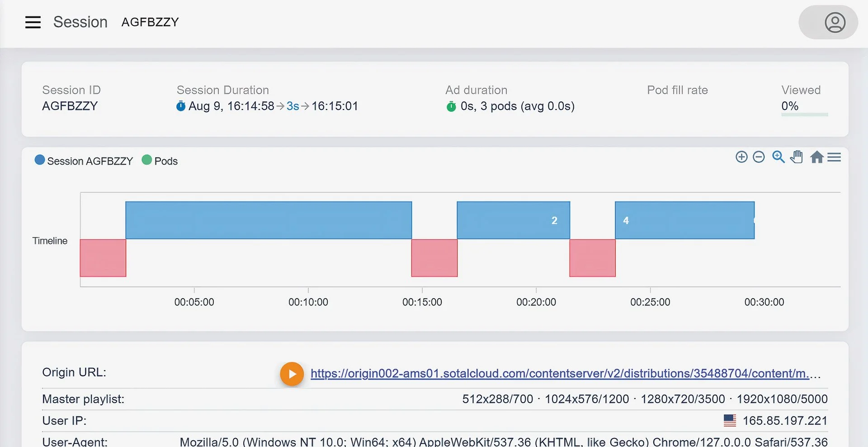Image resolution: width=868 pixels, height=447 pixels.
Task: Open the chart export menu icon
Action: click(x=834, y=157)
